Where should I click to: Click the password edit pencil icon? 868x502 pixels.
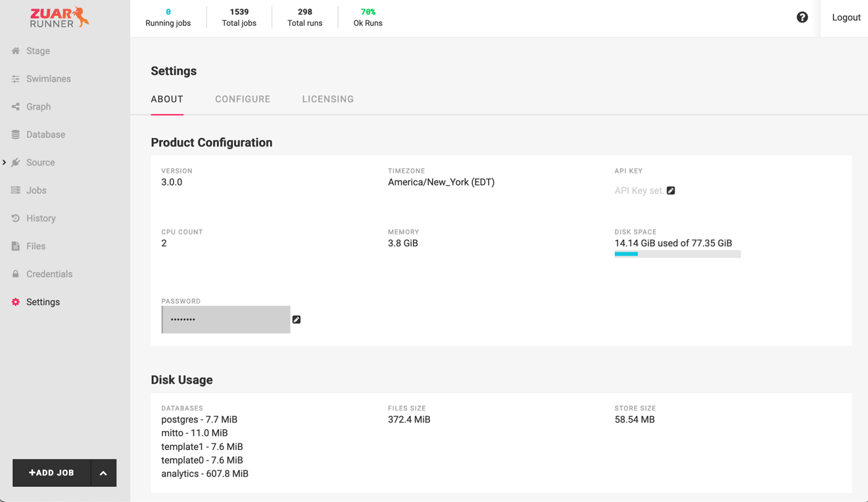pyautogui.click(x=297, y=319)
